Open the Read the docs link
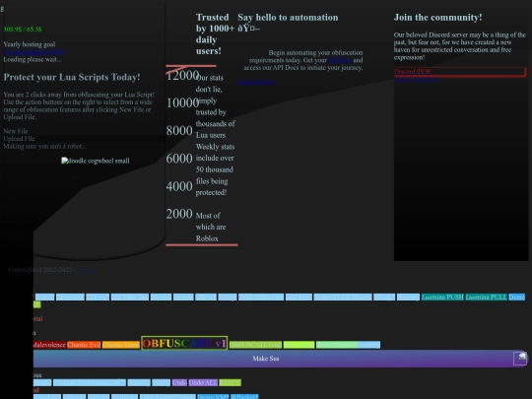The width and height of the screenshot is (532, 399). pos(256,82)
